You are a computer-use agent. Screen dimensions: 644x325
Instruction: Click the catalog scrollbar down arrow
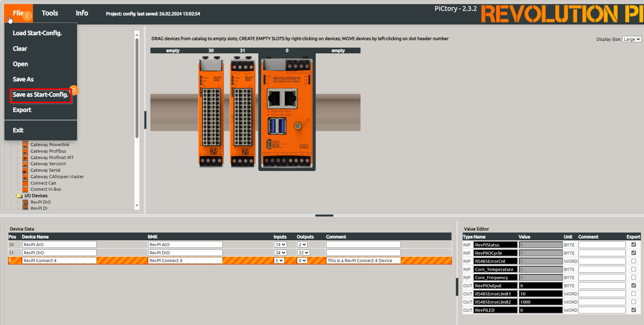[x=137, y=205]
